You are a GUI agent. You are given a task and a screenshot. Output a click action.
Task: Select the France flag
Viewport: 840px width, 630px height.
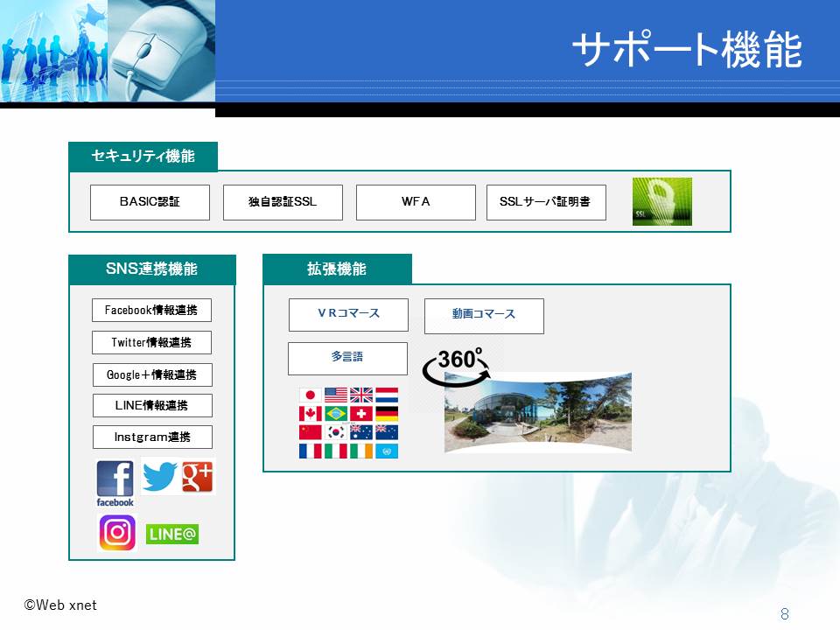pos(310,451)
